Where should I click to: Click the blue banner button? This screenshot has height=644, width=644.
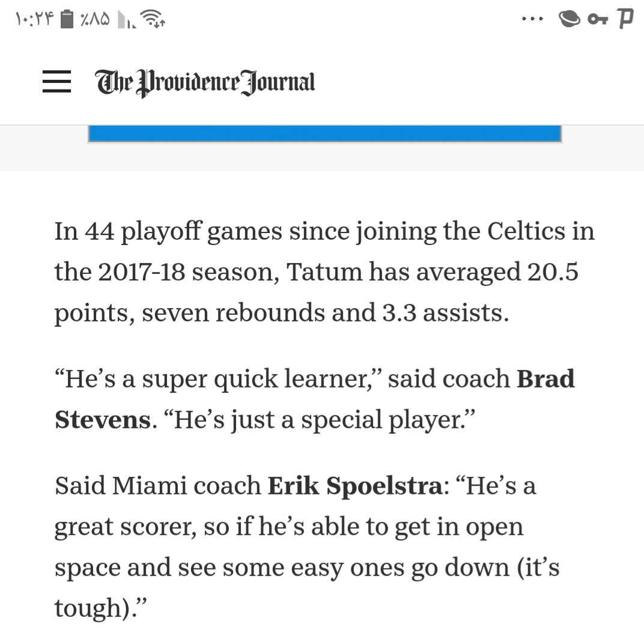[325, 134]
